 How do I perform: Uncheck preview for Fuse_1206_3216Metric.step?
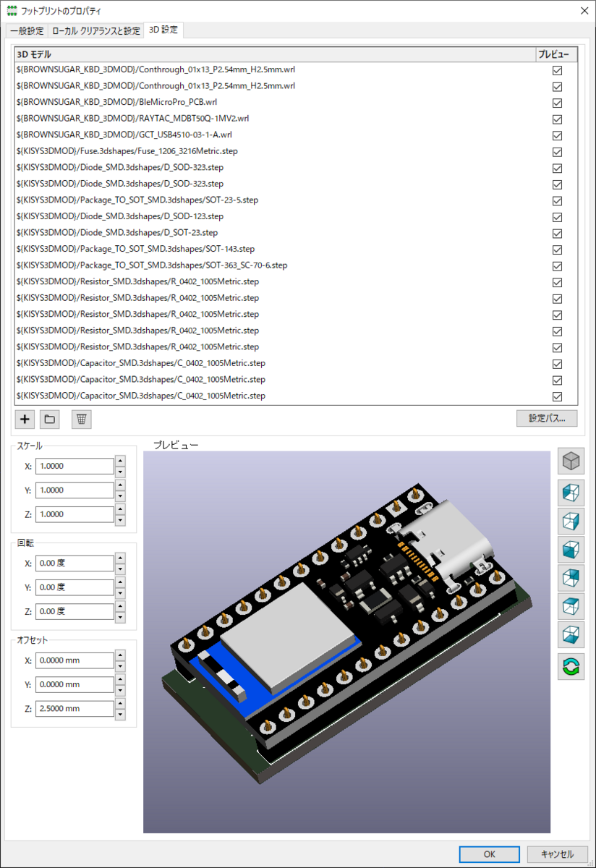[x=557, y=151]
